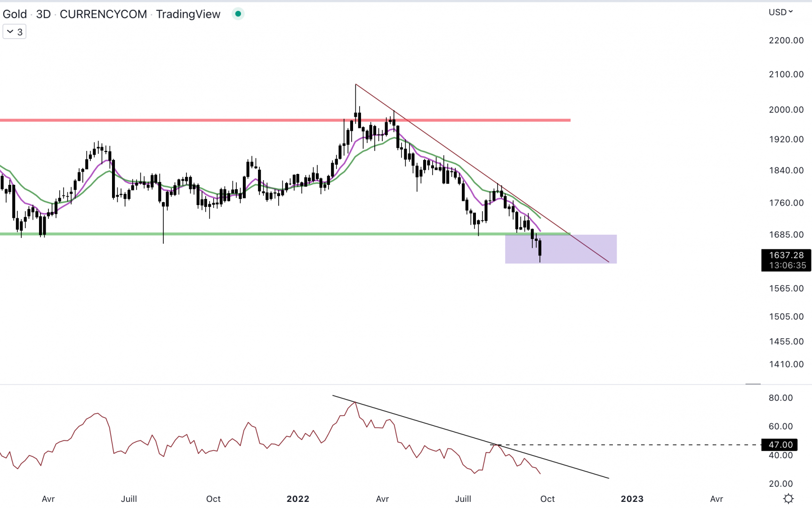Click the 1505.00 price axis label
The image size is (812, 508).
click(x=786, y=317)
